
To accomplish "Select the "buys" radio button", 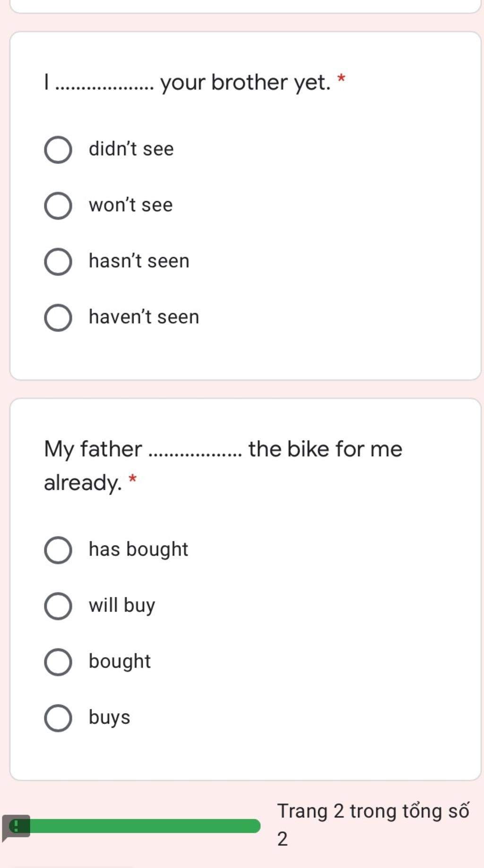I will click(58, 718).
